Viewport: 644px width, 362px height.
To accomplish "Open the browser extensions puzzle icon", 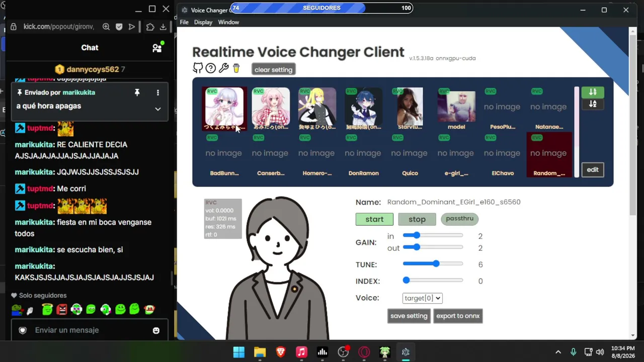I will pos(150,27).
